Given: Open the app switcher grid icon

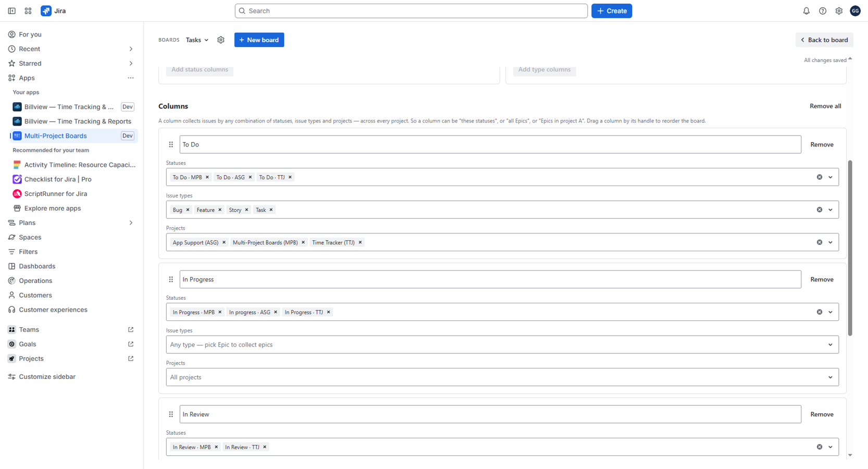Looking at the screenshot, I should pyautogui.click(x=28, y=11).
